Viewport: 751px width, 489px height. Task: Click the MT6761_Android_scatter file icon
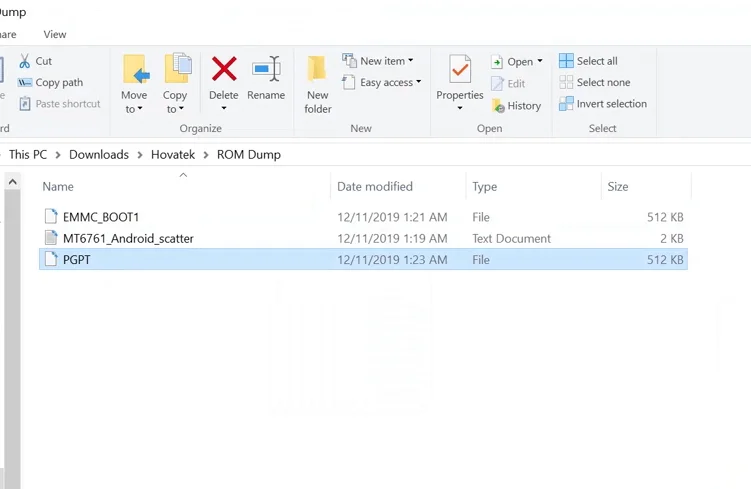point(51,238)
